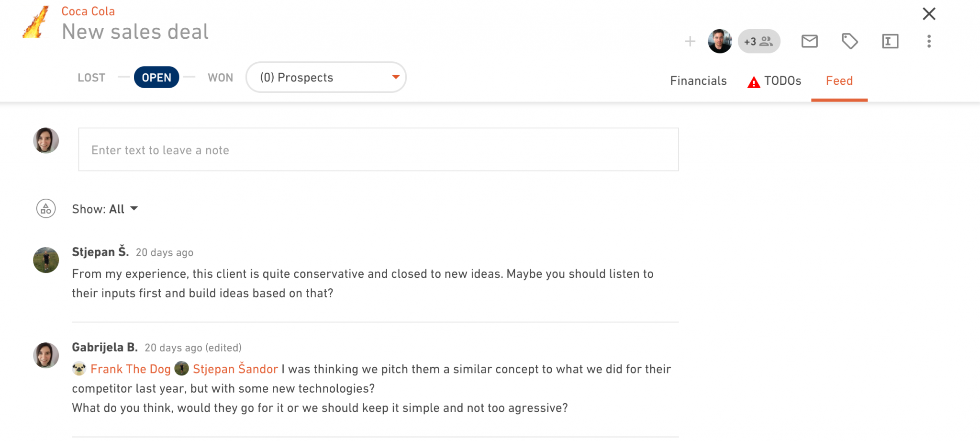
Task: Mark the deal as WON
Action: (220, 78)
